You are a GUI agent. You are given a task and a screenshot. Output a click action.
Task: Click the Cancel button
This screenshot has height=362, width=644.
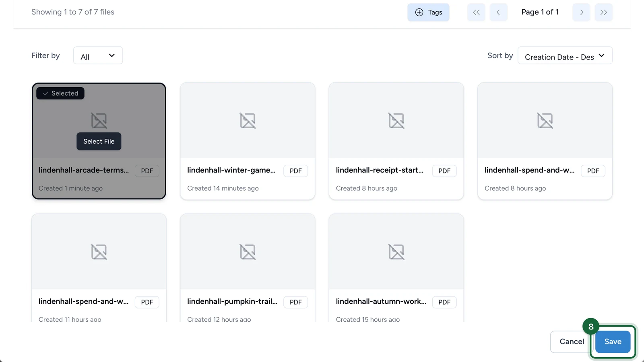pos(572,341)
